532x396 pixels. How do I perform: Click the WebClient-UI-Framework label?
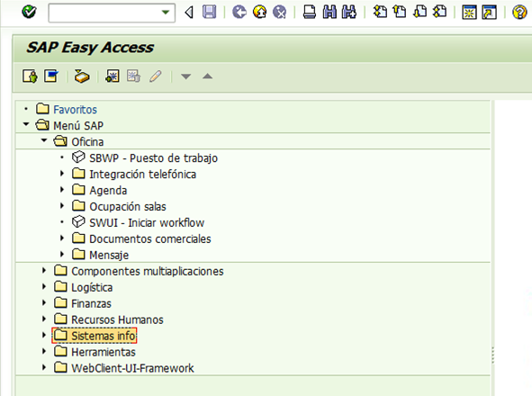[132, 368]
